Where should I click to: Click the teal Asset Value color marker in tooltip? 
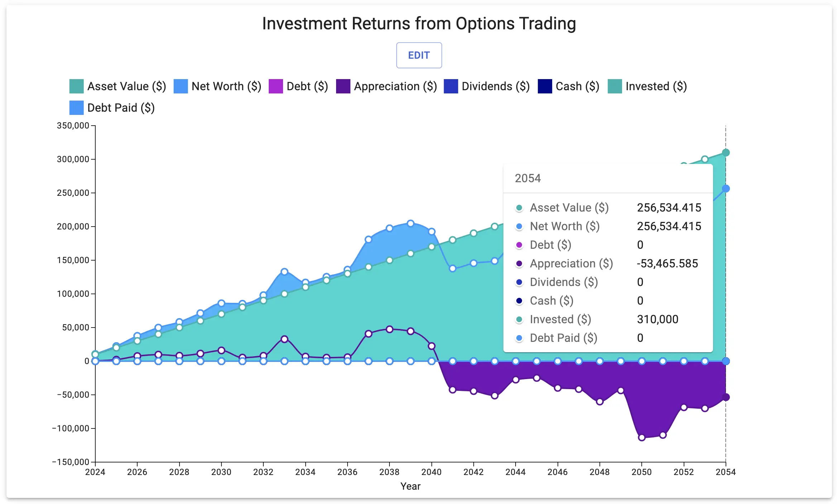tap(519, 208)
